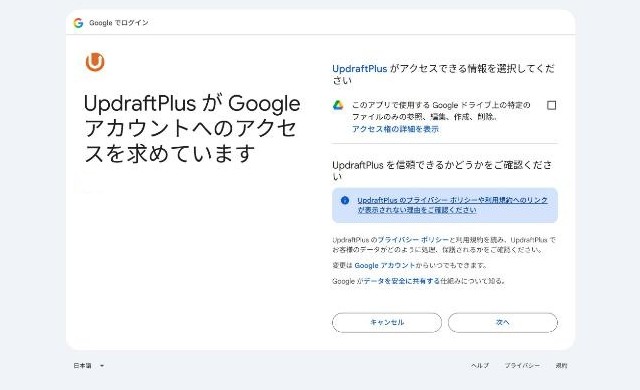
Task: Click the UpdraftPlus を信頼できるか heading text
Action: click(442, 171)
